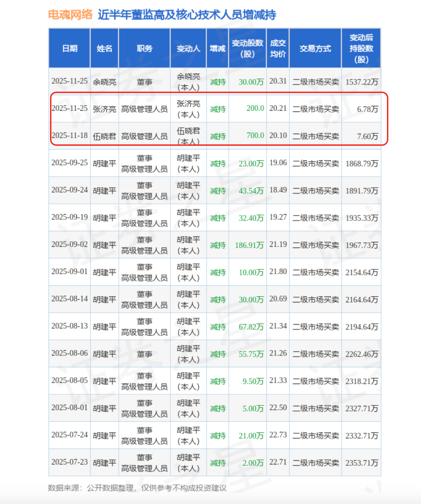
Task: Click the 姓名 column header
Action: 104,49
